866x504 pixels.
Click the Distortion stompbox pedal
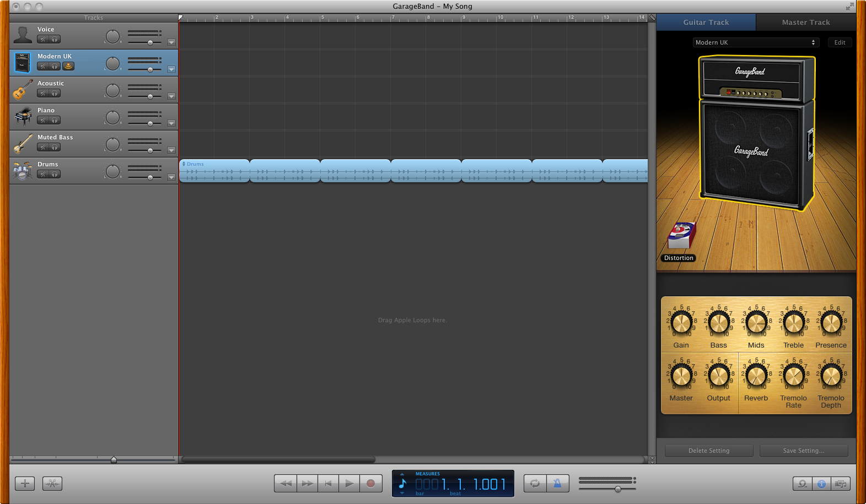click(681, 235)
